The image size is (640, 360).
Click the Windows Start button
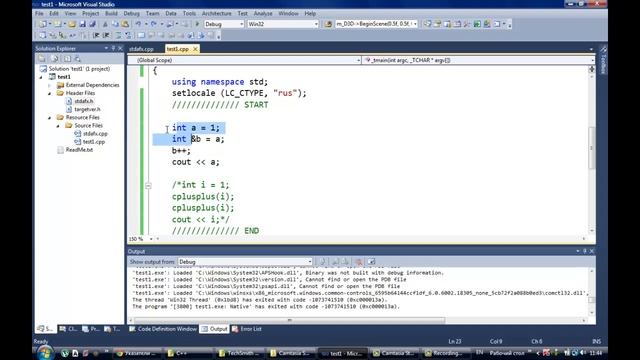tap(45, 353)
